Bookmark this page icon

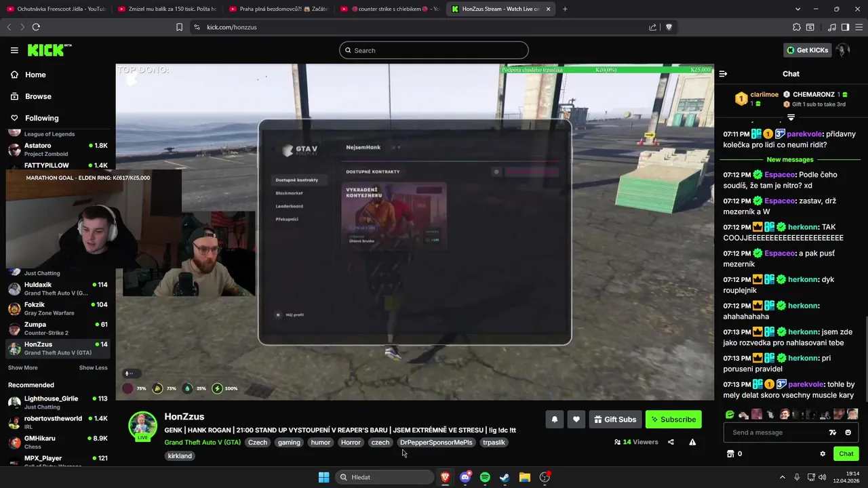click(179, 27)
